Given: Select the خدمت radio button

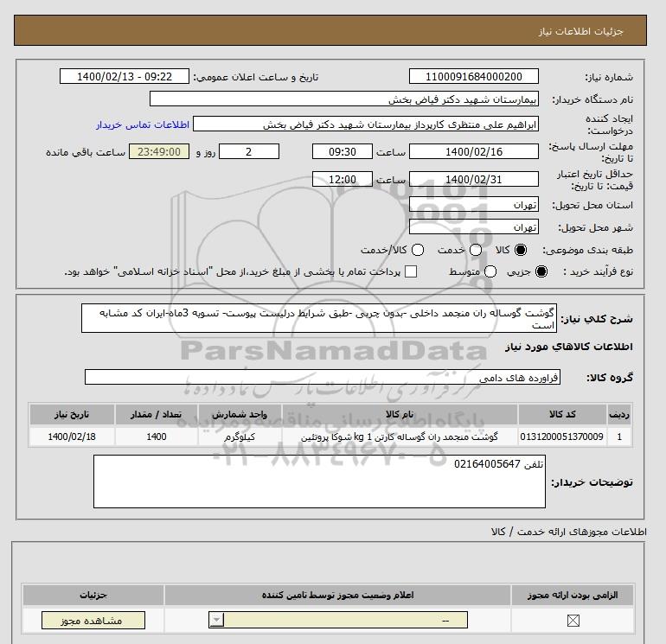Looking at the screenshot, I should (476, 250).
